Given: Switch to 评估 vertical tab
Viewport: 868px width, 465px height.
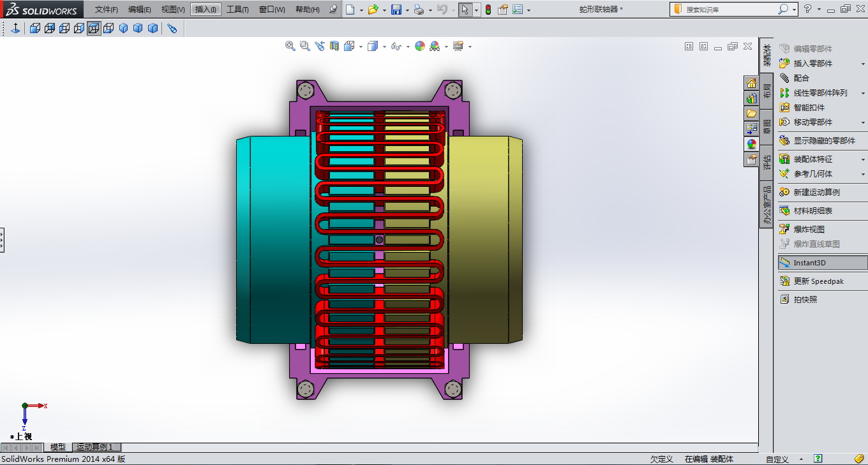Looking at the screenshot, I should (x=767, y=163).
